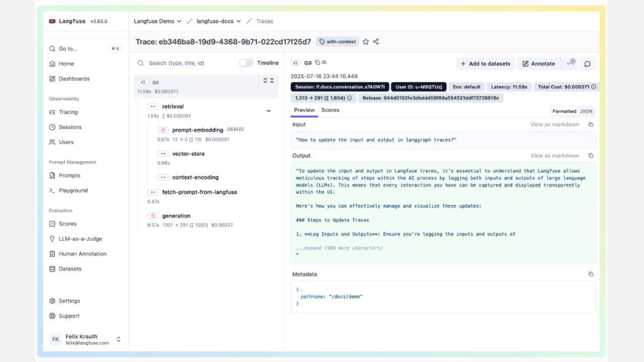
Task: Copy the Metadata content
Action: (x=591, y=275)
